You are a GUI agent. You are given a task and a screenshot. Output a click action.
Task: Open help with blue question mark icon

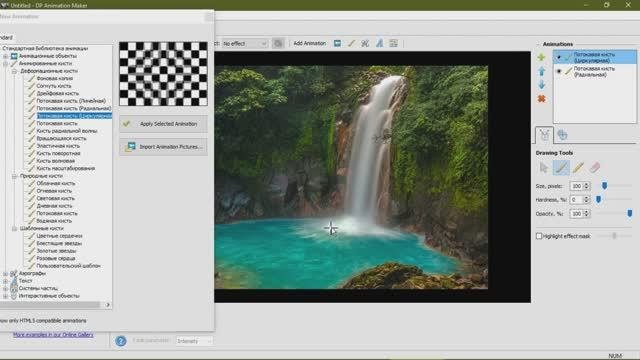point(120,341)
